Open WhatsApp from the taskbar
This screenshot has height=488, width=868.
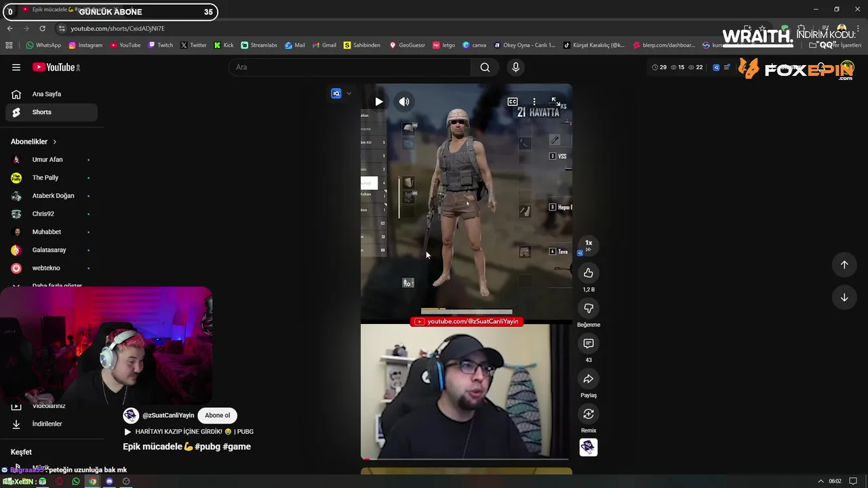[x=75, y=481]
